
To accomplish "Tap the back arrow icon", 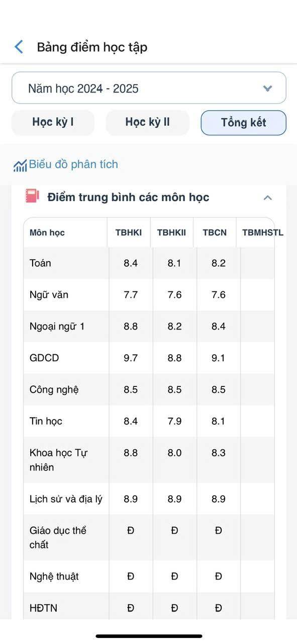I will [19, 47].
